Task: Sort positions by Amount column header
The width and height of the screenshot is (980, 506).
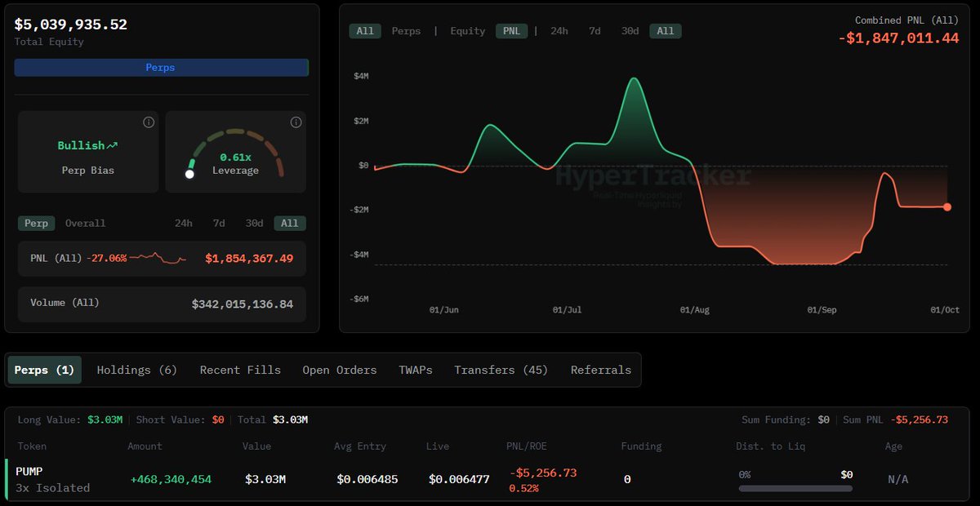Action: coord(145,446)
